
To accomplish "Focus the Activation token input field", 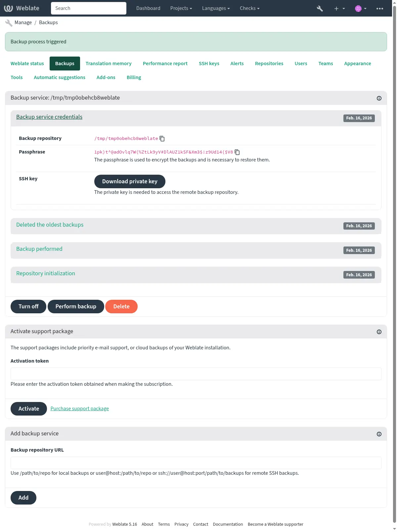I will tap(196, 374).
